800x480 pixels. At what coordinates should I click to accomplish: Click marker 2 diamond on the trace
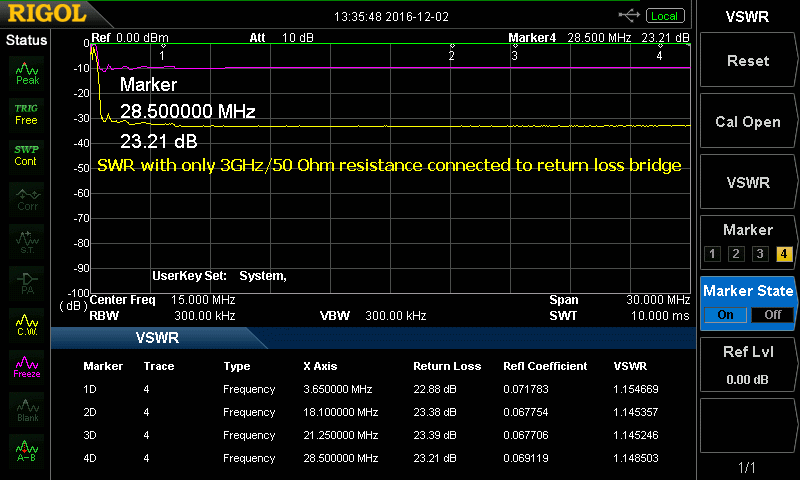coord(452,46)
